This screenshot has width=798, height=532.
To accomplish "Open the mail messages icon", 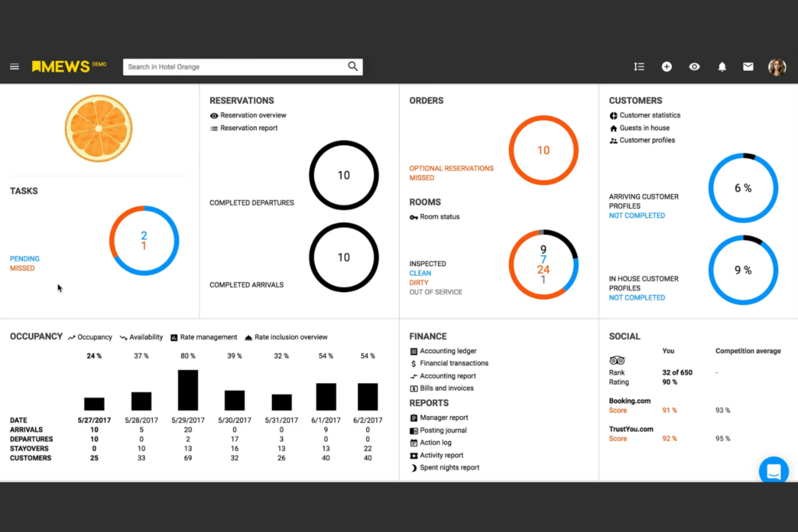I will click(748, 67).
